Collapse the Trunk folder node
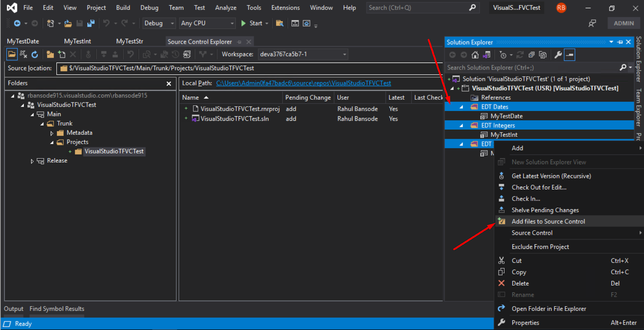The height and width of the screenshot is (330, 644). coord(42,124)
